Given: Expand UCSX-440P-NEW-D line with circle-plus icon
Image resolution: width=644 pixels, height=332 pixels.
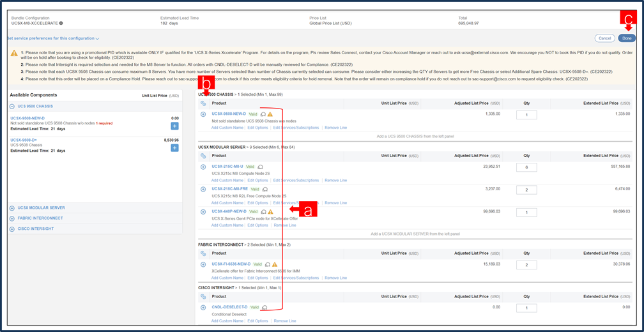Looking at the screenshot, I should (x=203, y=212).
